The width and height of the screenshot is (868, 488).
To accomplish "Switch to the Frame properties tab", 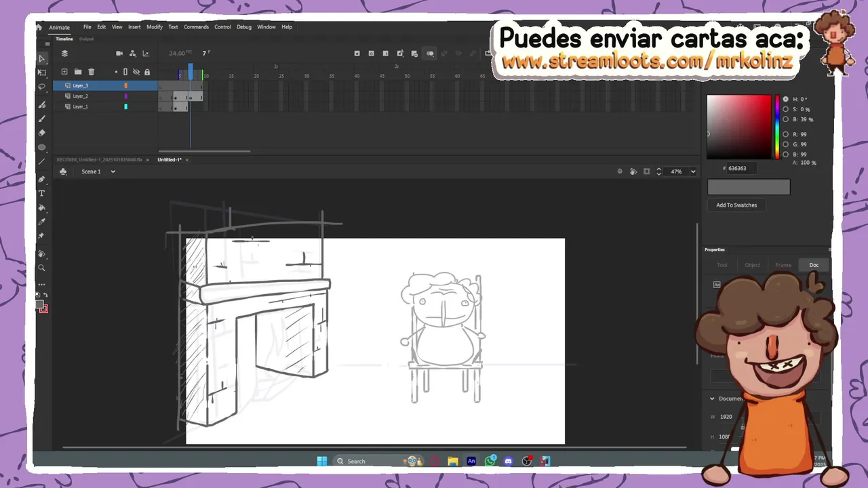I will click(783, 265).
